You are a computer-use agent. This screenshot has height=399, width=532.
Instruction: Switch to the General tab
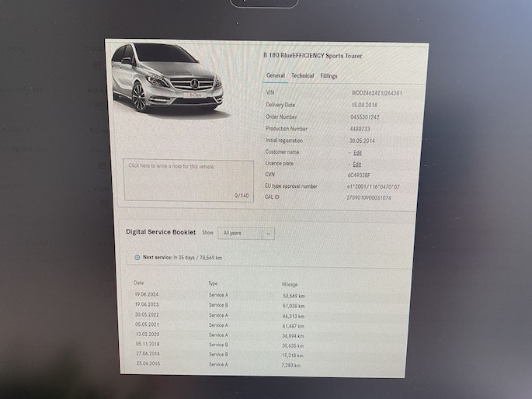(x=276, y=76)
